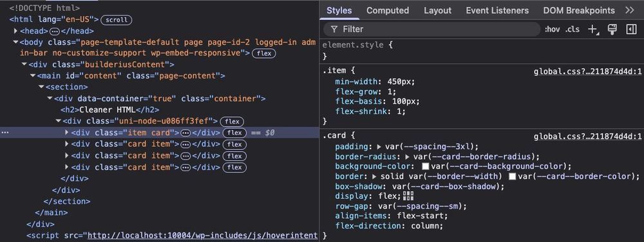
Task: Collapse the uni-node-u086ff3fef div
Action: pos(58,121)
